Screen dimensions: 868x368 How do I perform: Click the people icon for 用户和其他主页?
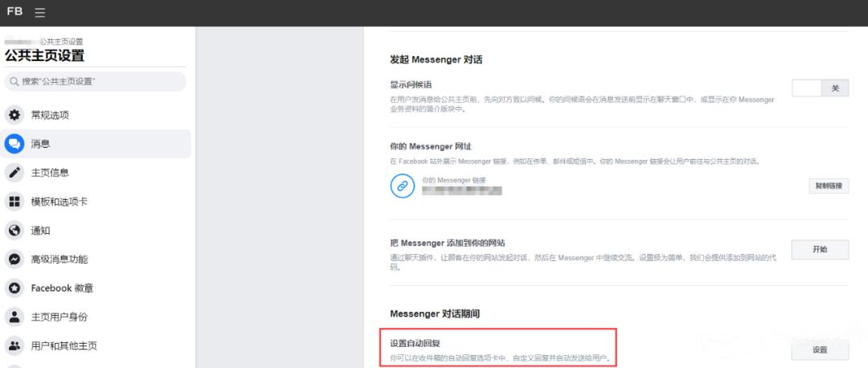(x=14, y=346)
